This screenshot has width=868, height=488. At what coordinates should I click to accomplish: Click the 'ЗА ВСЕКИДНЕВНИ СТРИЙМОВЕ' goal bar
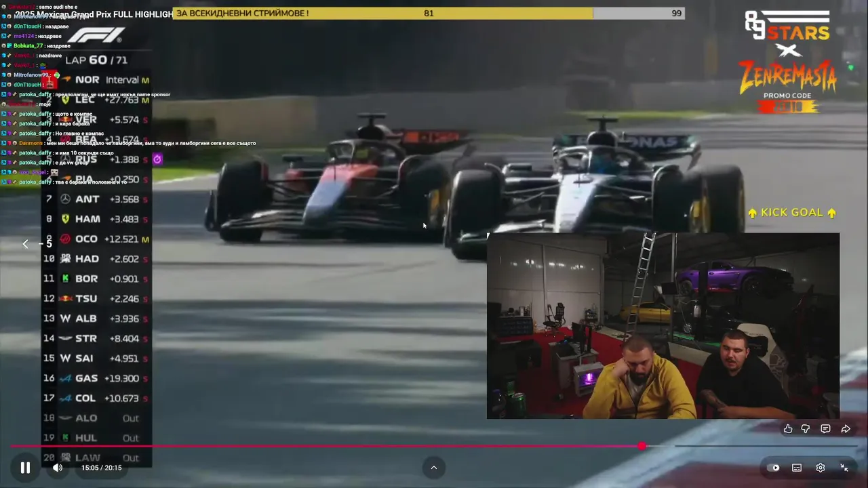tap(429, 13)
